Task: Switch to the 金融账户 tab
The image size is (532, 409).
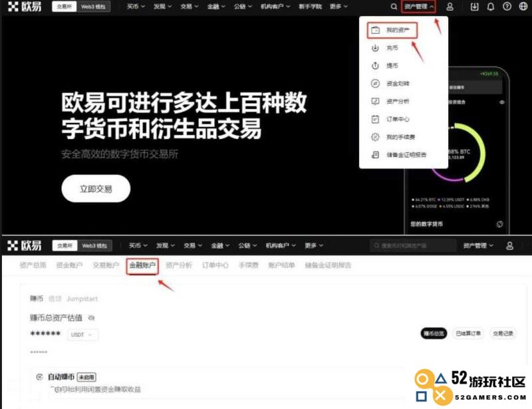Action: 142,265
